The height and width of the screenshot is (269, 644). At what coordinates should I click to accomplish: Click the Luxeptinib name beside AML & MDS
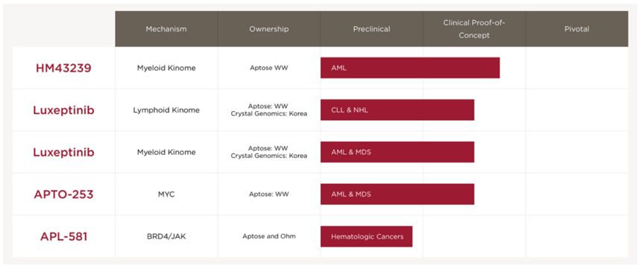(63, 152)
